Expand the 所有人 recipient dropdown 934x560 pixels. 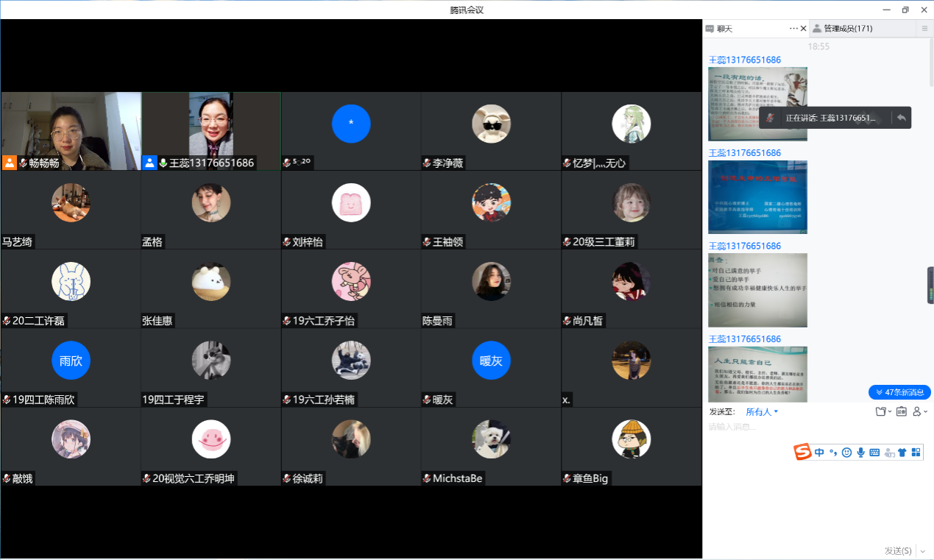pos(762,411)
